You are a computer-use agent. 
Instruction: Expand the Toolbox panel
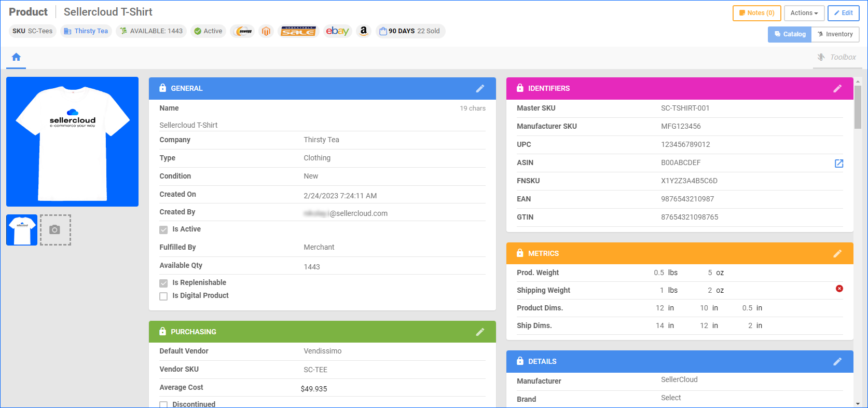click(x=837, y=57)
